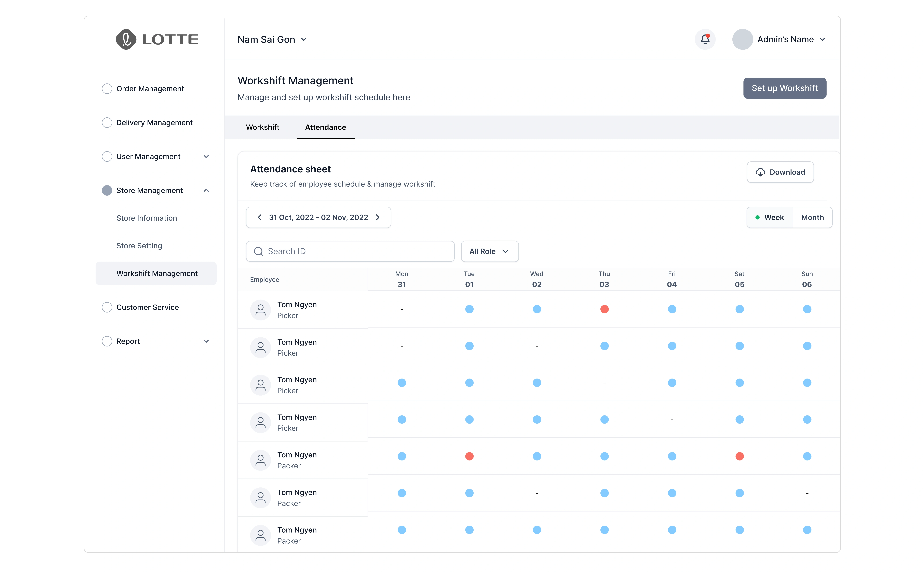
Task: Click dash on Mon 31 first Picker row
Action: point(402,310)
